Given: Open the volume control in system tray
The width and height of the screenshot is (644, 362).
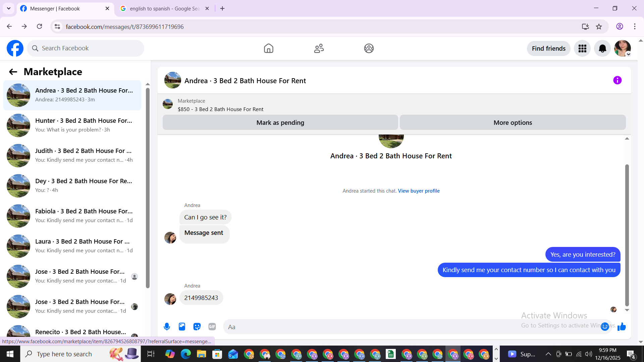Looking at the screenshot, I should [589, 354].
